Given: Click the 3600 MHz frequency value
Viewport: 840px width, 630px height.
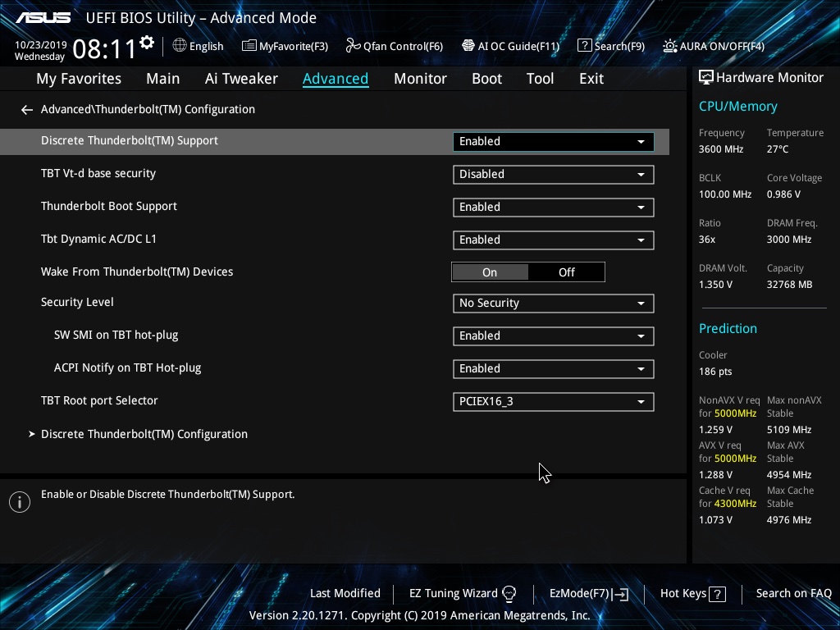Looking at the screenshot, I should [721, 149].
